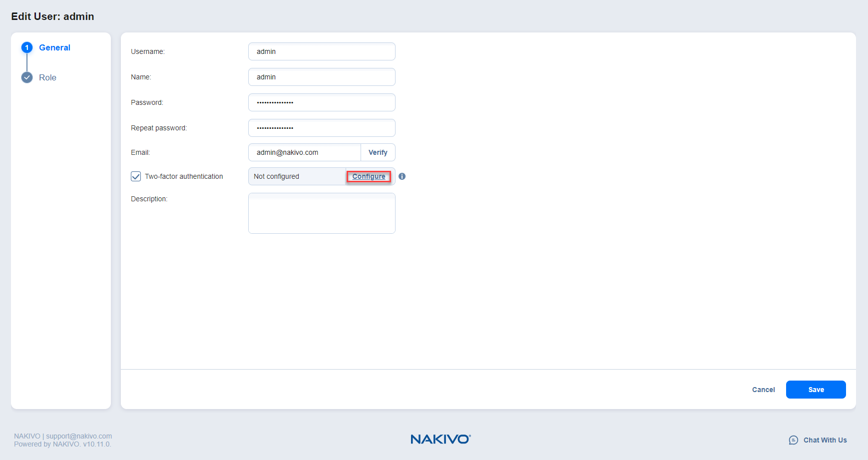Click inside the Description text area
The image size is (868, 460).
[x=322, y=213]
